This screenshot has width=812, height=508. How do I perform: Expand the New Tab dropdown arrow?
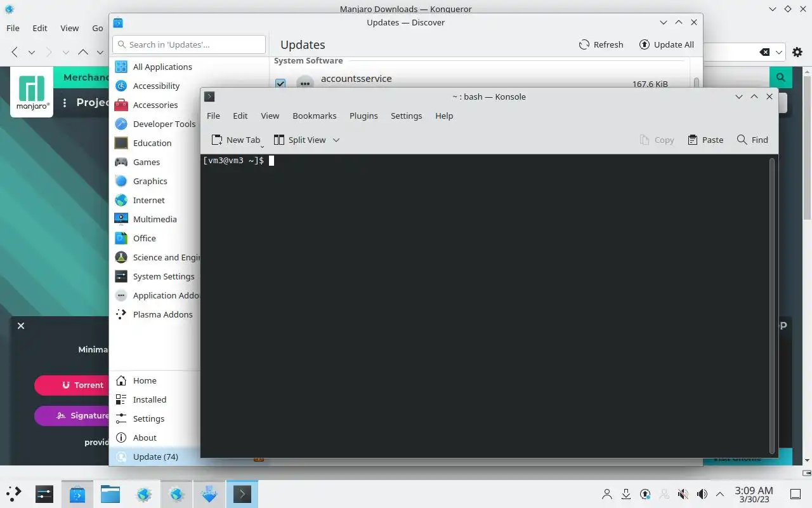point(262,147)
